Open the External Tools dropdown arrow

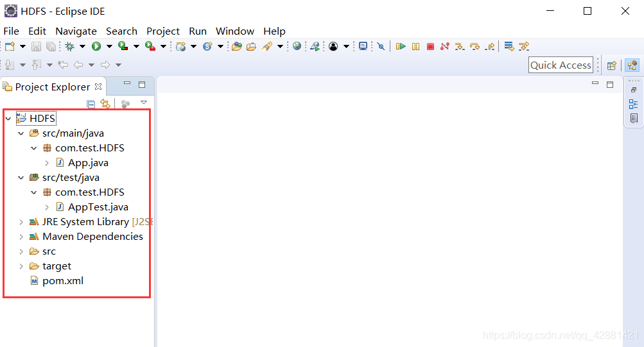point(163,46)
